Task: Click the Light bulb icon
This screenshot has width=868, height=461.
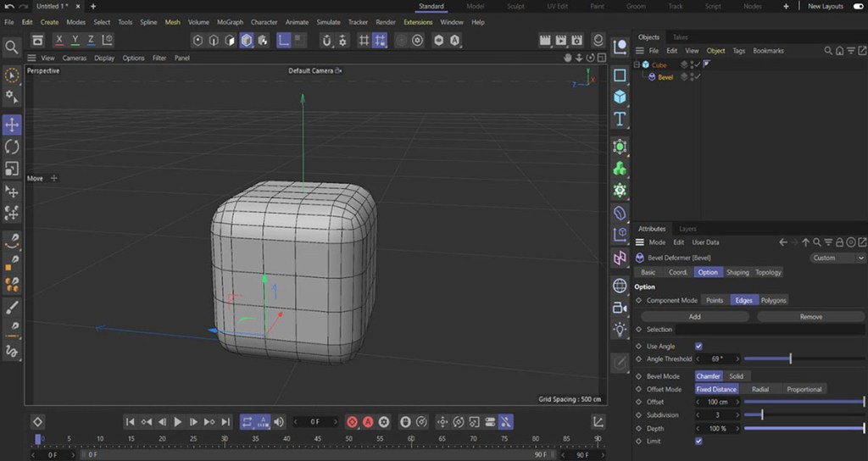Action: (x=620, y=329)
